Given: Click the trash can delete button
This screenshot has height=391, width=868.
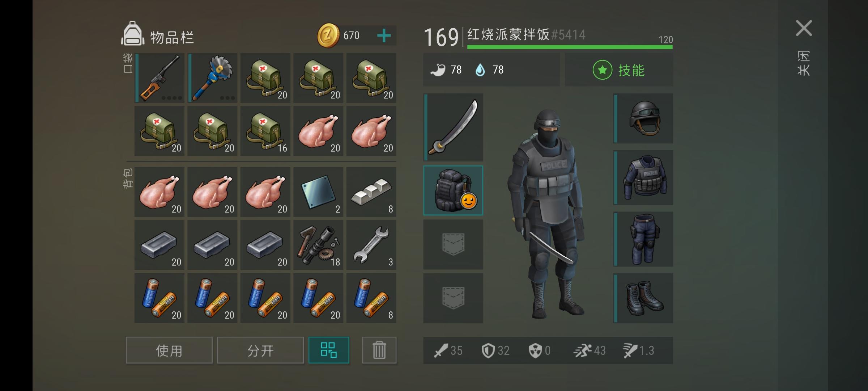Looking at the screenshot, I should [379, 350].
